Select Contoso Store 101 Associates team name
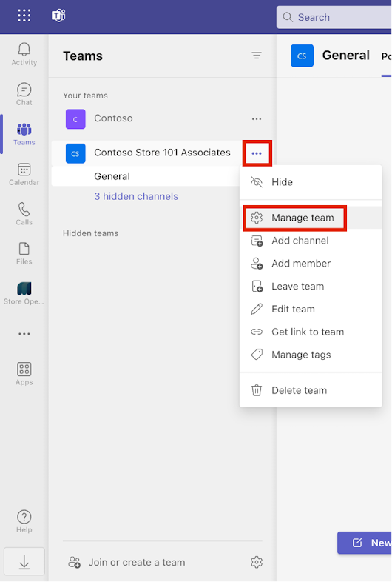The height and width of the screenshot is (582, 392). 162,153
